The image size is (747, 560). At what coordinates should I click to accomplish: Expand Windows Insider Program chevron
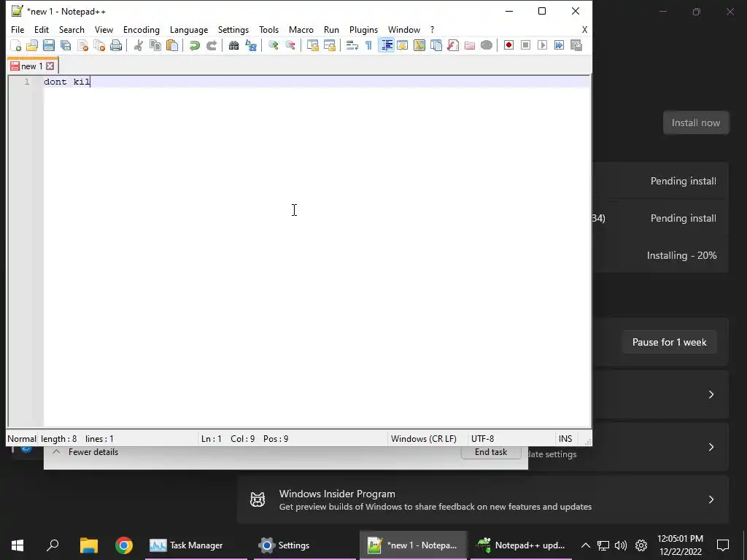tap(711, 499)
